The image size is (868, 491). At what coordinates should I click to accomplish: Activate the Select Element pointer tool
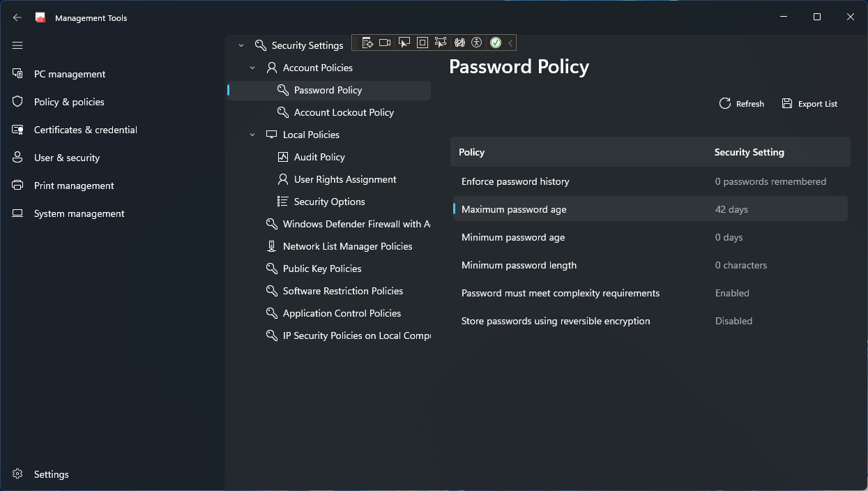coord(404,43)
